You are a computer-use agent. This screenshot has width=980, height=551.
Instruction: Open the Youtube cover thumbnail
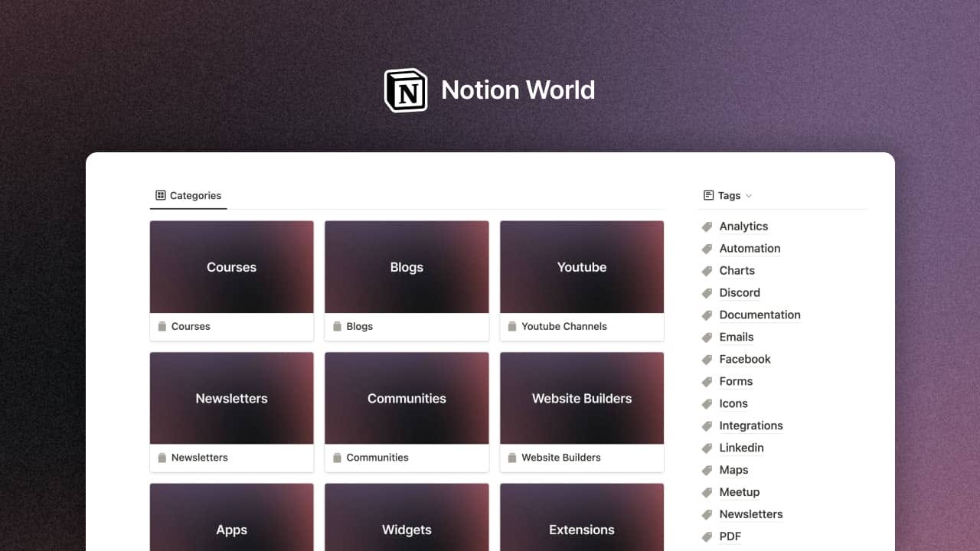coord(582,267)
